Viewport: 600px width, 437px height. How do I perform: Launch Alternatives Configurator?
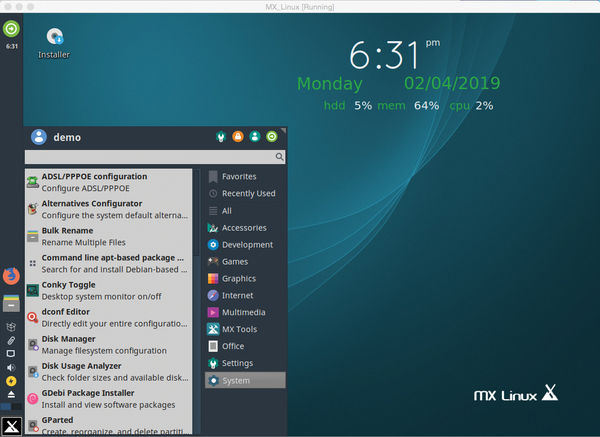(109, 209)
